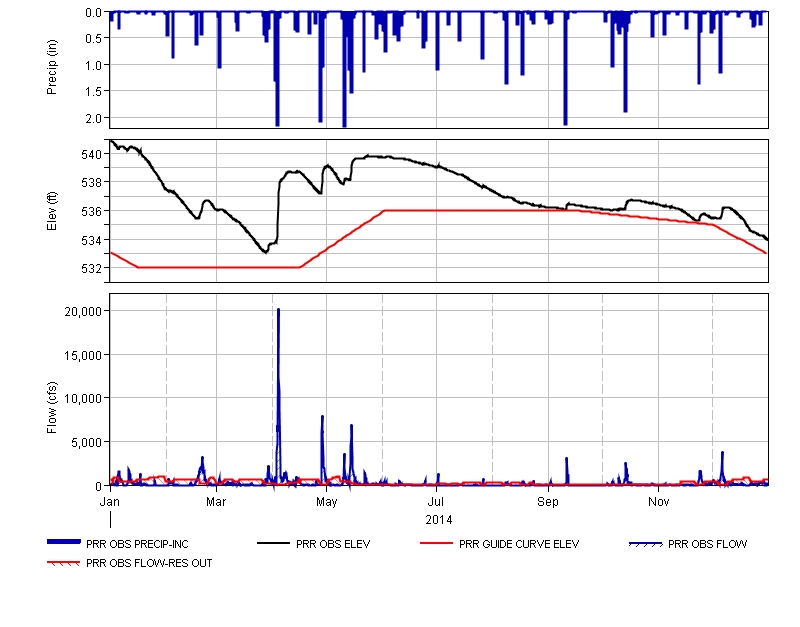Click the 532 elevation axis value
800x627 pixels.
point(92,268)
